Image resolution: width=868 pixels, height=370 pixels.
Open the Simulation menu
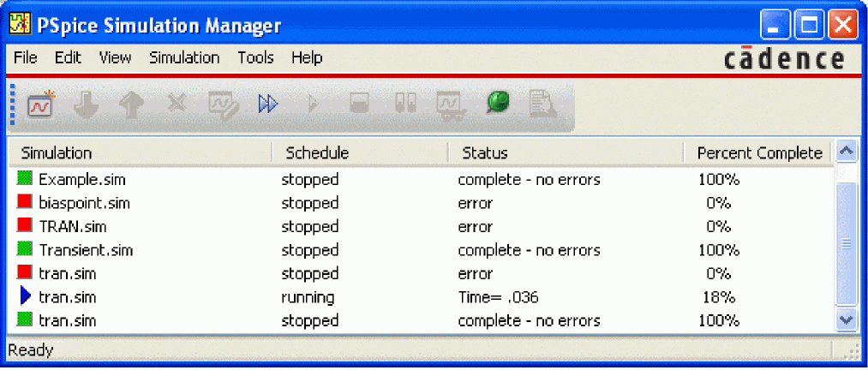[x=184, y=57]
